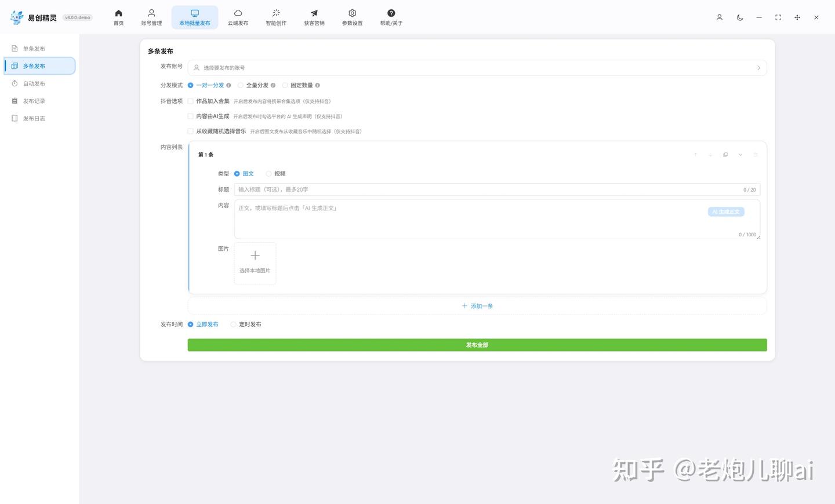
Task: Enable 从收藏随机选择音乐 checkbox
Action: pyautogui.click(x=190, y=131)
